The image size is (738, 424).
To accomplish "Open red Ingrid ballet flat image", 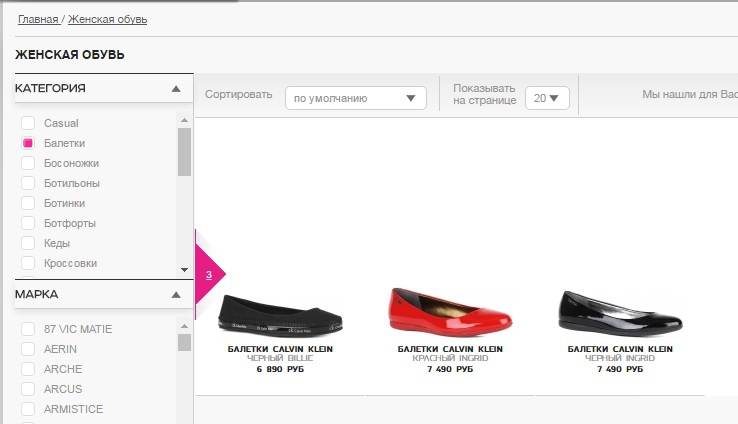I will pyautogui.click(x=450, y=312).
